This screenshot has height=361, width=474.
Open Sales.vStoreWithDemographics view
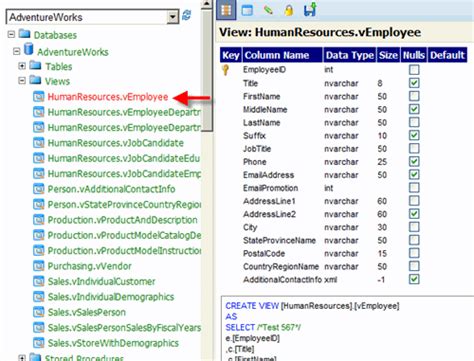113,343
